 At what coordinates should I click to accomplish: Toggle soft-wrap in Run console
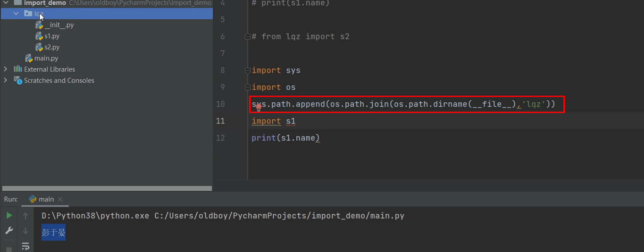pyautogui.click(x=25, y=246)
